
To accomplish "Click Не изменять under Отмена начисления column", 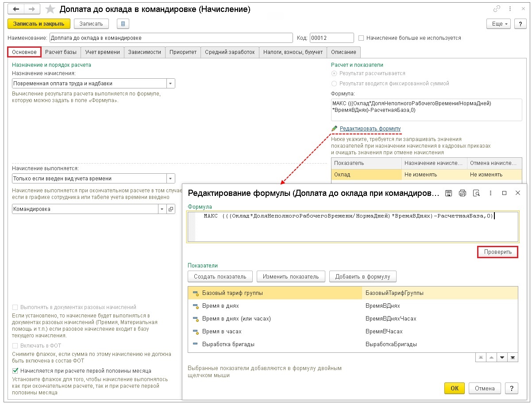I will (494, 175).
